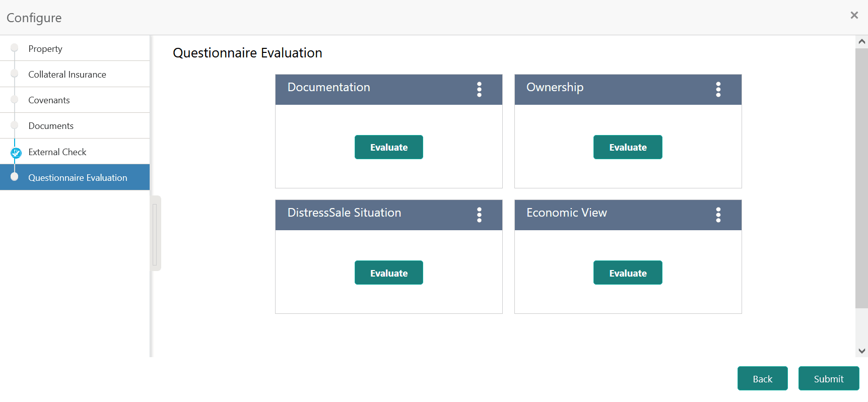Click the Covenants step circle indicator
Screen dimensions: 868x402
point(15,100)
